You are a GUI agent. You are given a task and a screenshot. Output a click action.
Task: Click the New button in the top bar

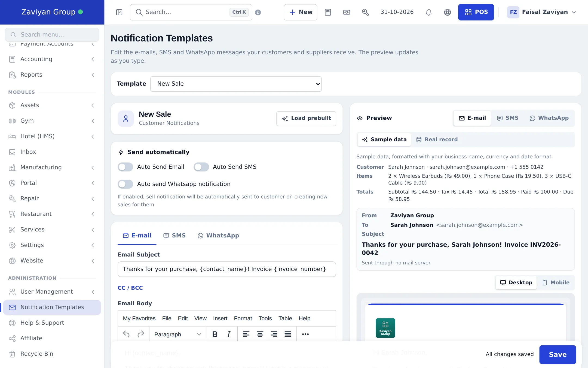(x=301, y=12)
